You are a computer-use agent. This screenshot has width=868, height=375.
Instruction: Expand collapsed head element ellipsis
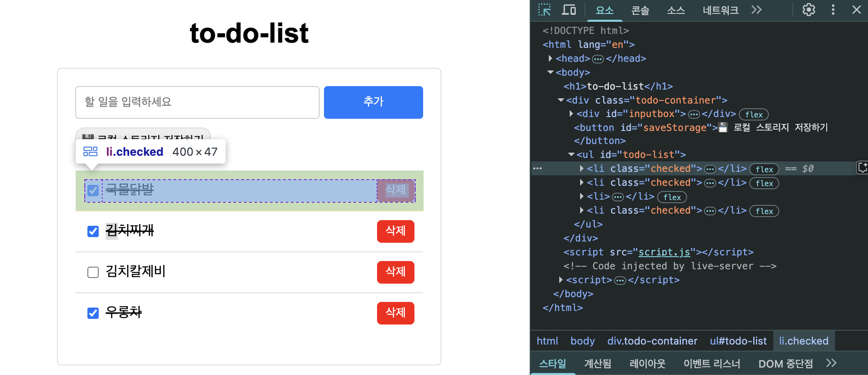[598, 59]
